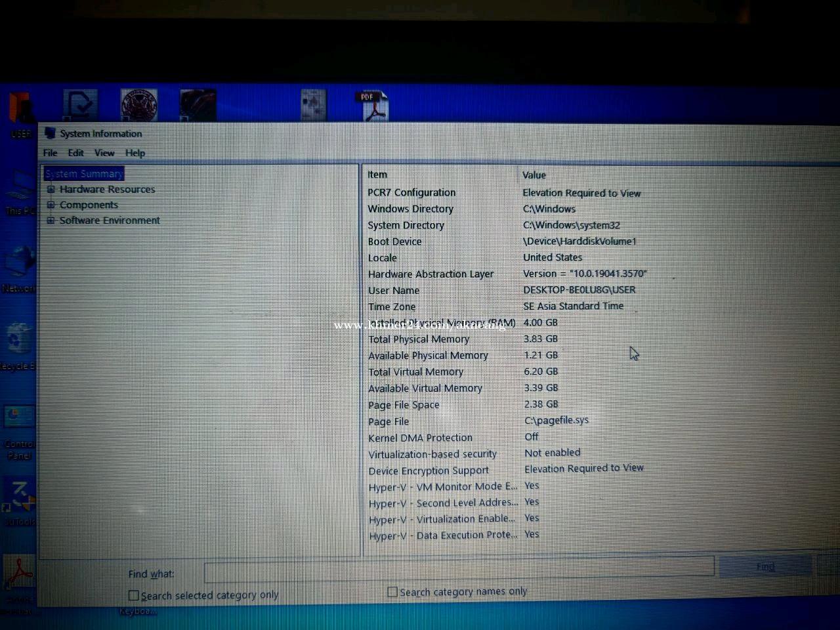840x630 pixels.
Task: Open the File menu
Action: [51, 153]
